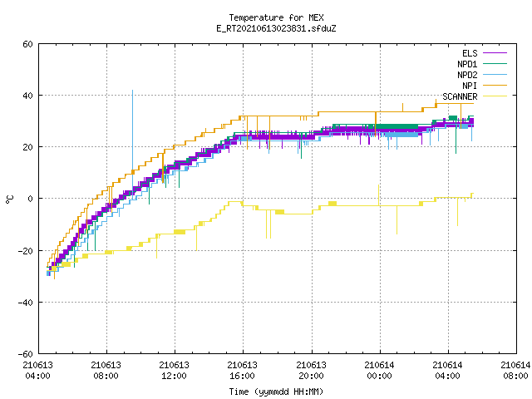Click the °C y-axis unit label
The height and width of the screenshot is (399, 532).
(10, 199)
